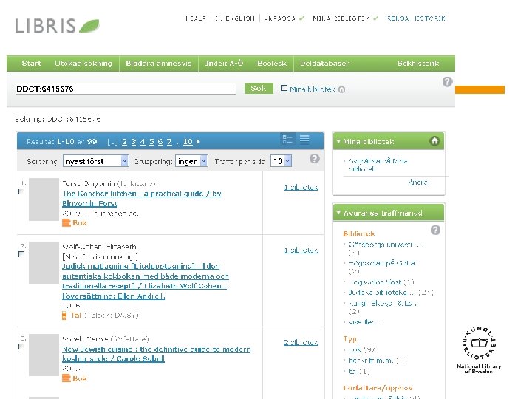Open 1 bibliotek link for Judisk matlagning
Viewport: 532px width, 399px height.
point(301,250)
